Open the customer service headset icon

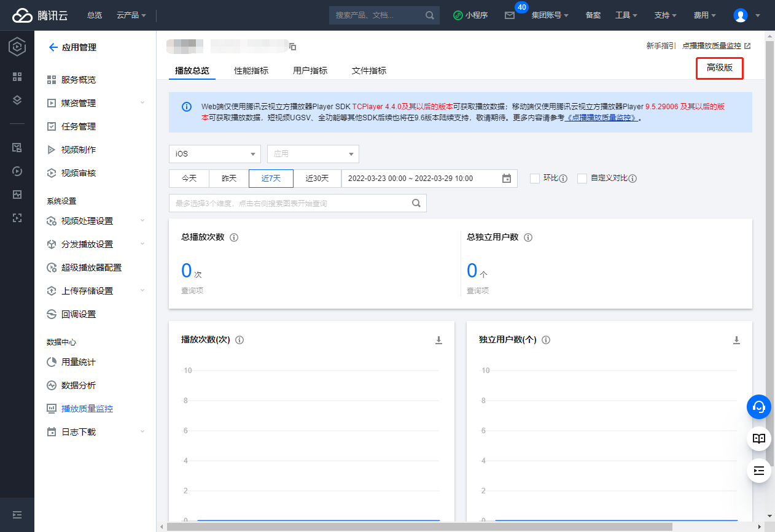point(759,407)
